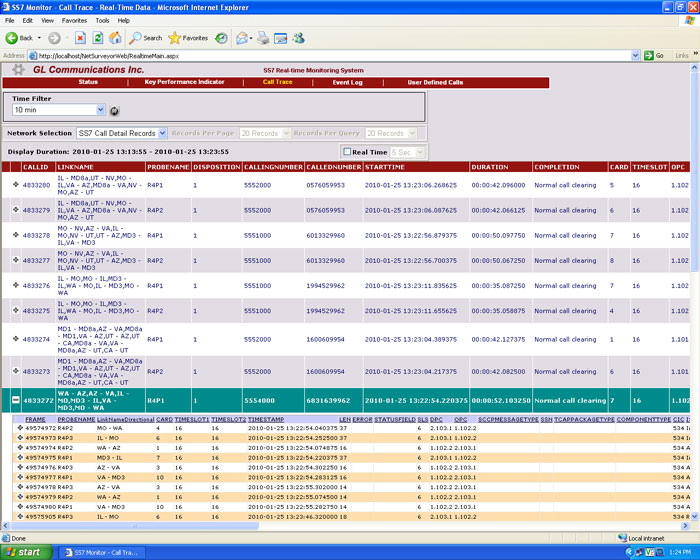Open the Favorites star button
Viewport: 700px width, 560px height.
tap(188, 38)
